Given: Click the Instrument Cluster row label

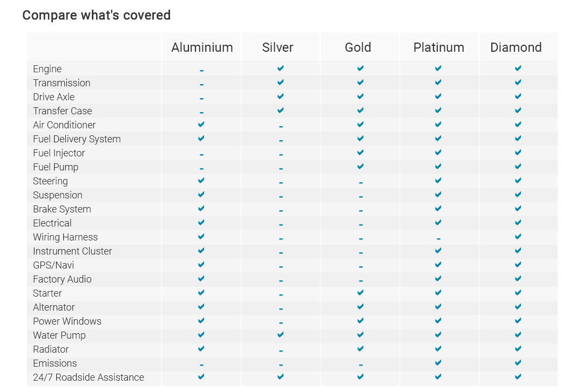Looking at the screenshot, I should (72, 251).
